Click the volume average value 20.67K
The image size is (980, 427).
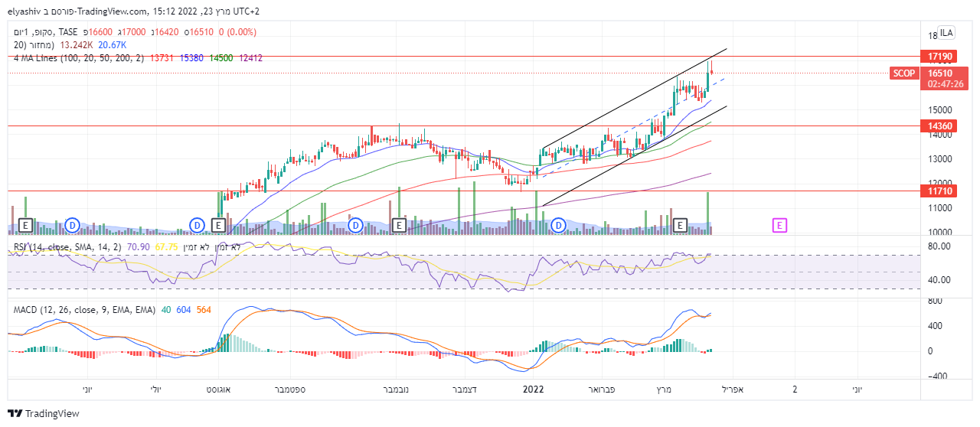113,44
